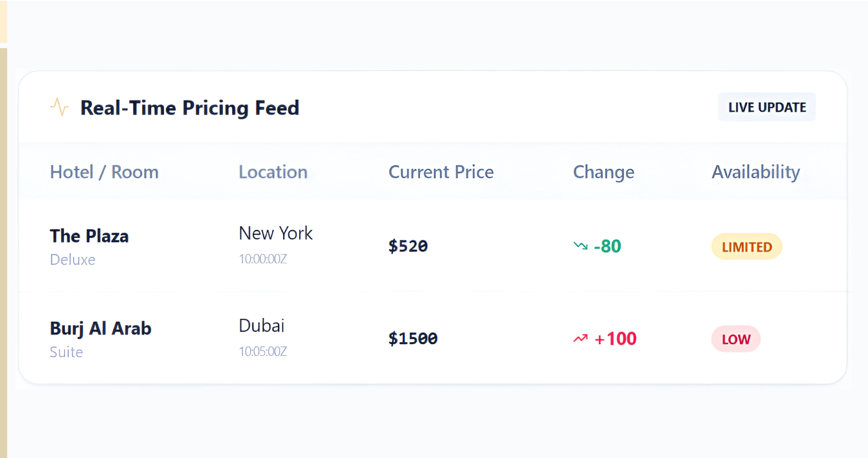Click the red upward trend arrow icon
The width and height of the screenshot is (868, 458).
point(581,338)
